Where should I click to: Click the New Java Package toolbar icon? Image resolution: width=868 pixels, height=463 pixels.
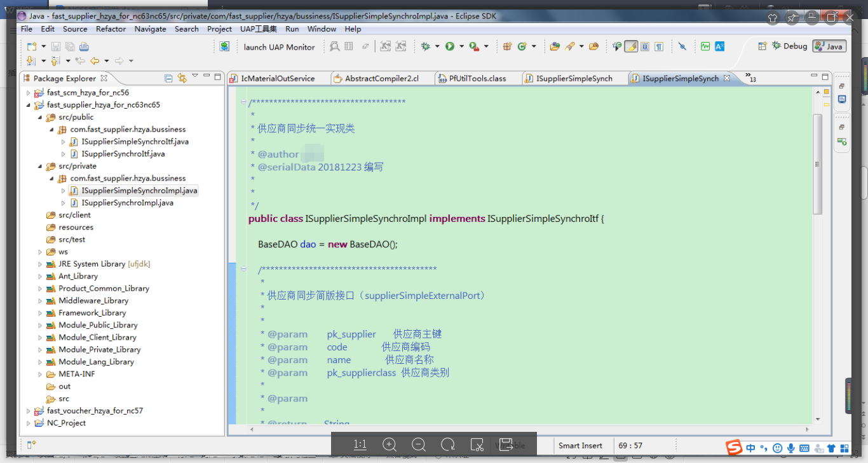pos(507,46)
